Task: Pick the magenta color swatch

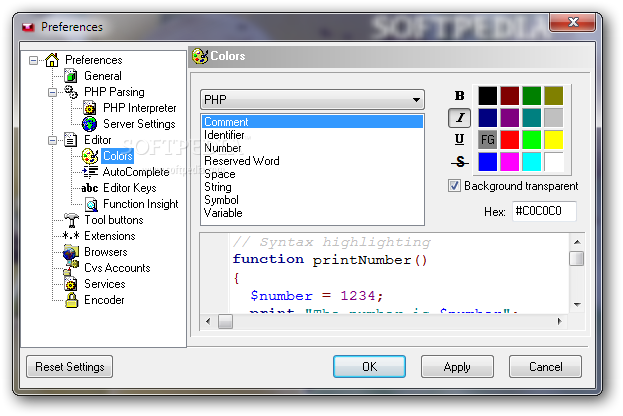Action: pyautogui.click(x=510, y=162)
